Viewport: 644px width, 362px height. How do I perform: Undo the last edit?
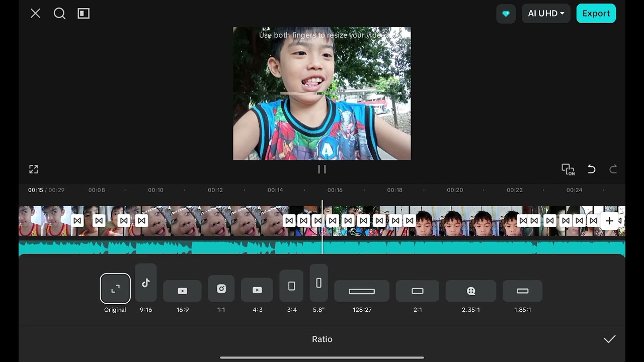592,169
